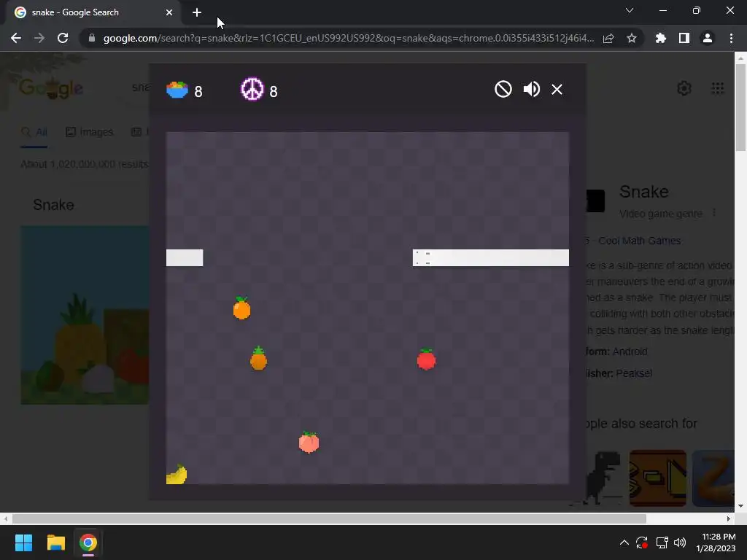Viewport: 747px width, 560px height.
Task: Click the red apple on the game board
Action: pos(426,359)
